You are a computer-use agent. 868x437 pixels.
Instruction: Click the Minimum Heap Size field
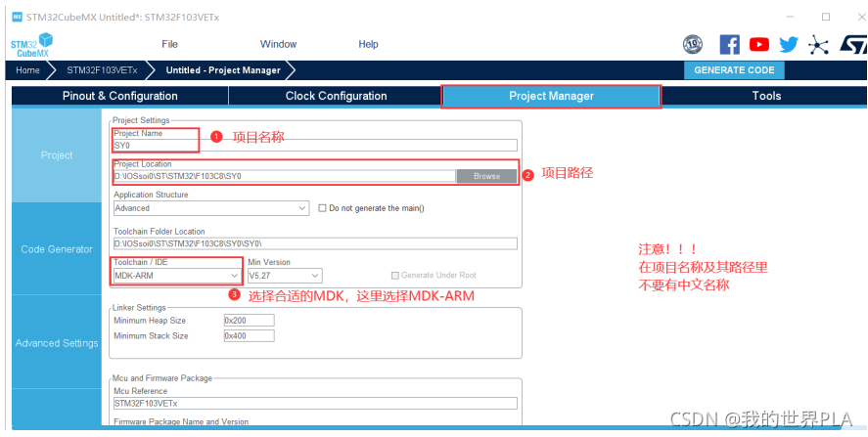click(249, 321)
